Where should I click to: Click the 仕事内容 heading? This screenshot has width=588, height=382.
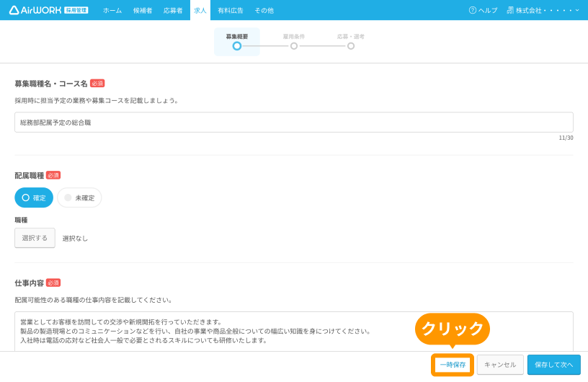pos(30,283)
